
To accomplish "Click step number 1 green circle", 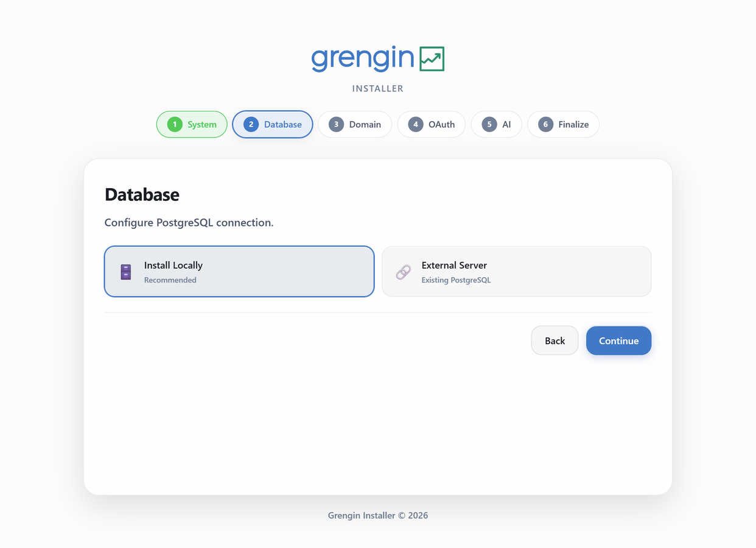I will (x=175, y=124).
